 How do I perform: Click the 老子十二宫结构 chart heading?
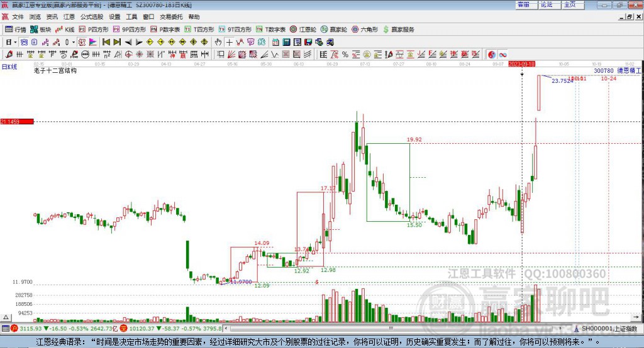[55, 70]
